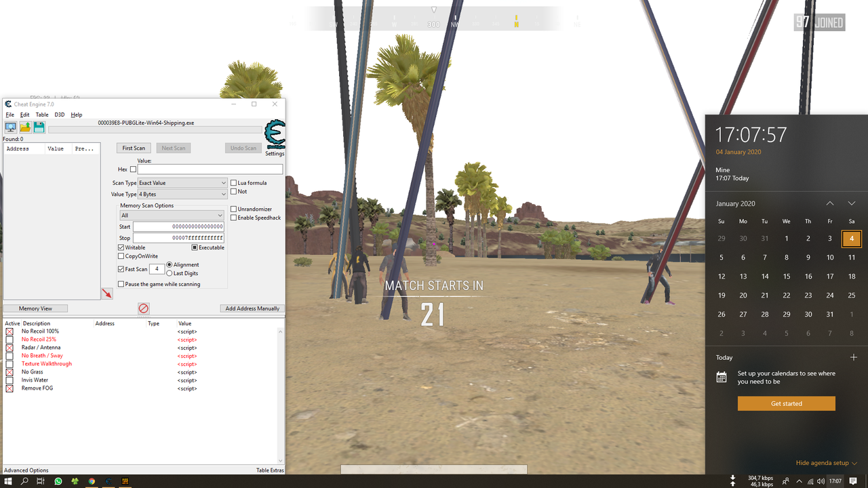Open the memory region All dropdown
Image resolution: width=868 pixels, height=488 pixels.
[172, 216]
